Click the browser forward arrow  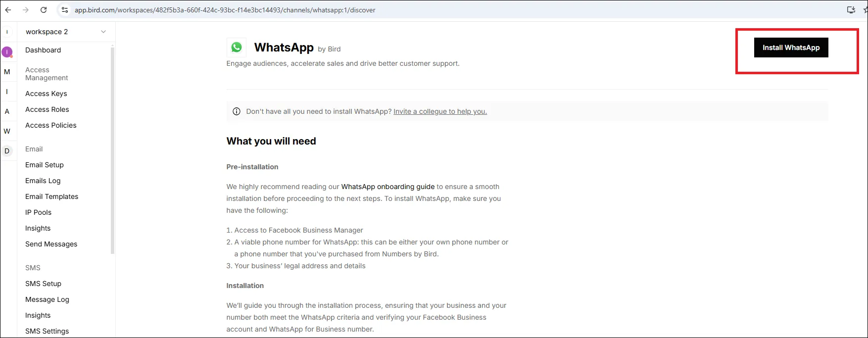pyautogui.click(x=26, y=10)
